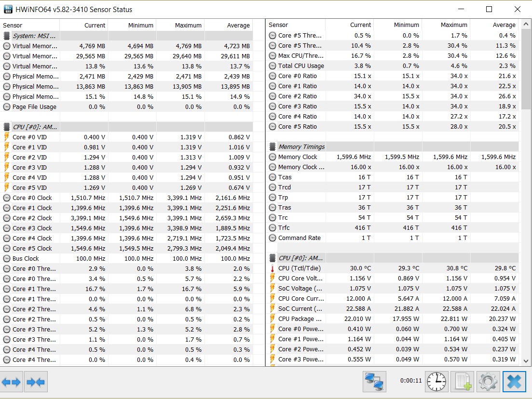Screen dimensions: 532x399
Task: Select the Max CPU/Thre... row
Action: [392, 55]
